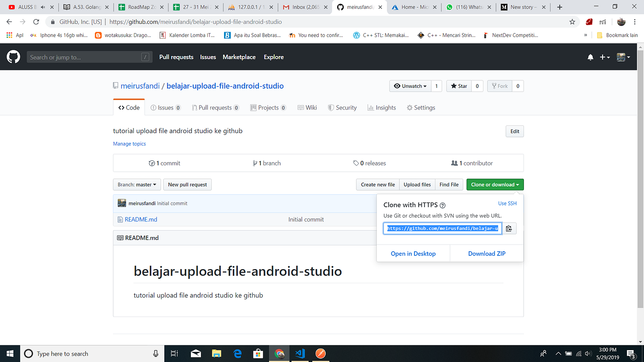The image size is (644, 362).
Task: Click the GitHub octocat logo
Action: 13,57
